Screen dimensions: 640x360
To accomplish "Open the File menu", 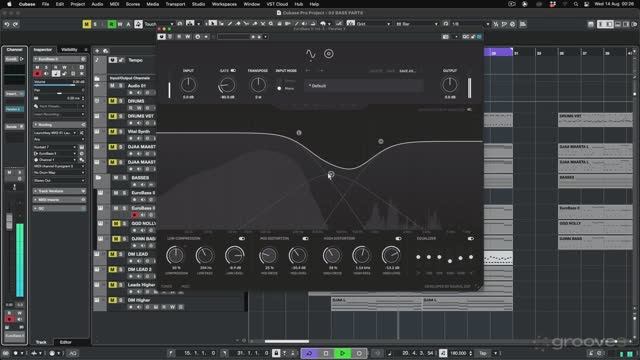I will [45, 4].
